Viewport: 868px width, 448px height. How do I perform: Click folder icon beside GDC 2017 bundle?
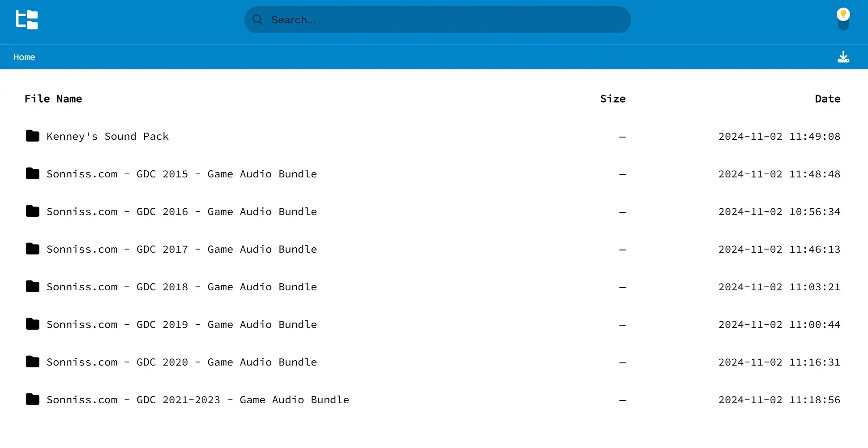point(33,249)
